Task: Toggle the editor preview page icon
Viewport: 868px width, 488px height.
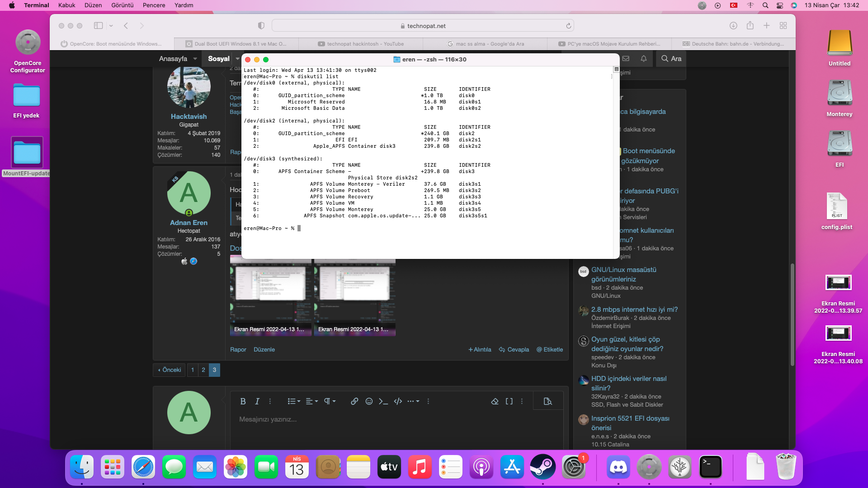Action: click(x=547, y=401)
